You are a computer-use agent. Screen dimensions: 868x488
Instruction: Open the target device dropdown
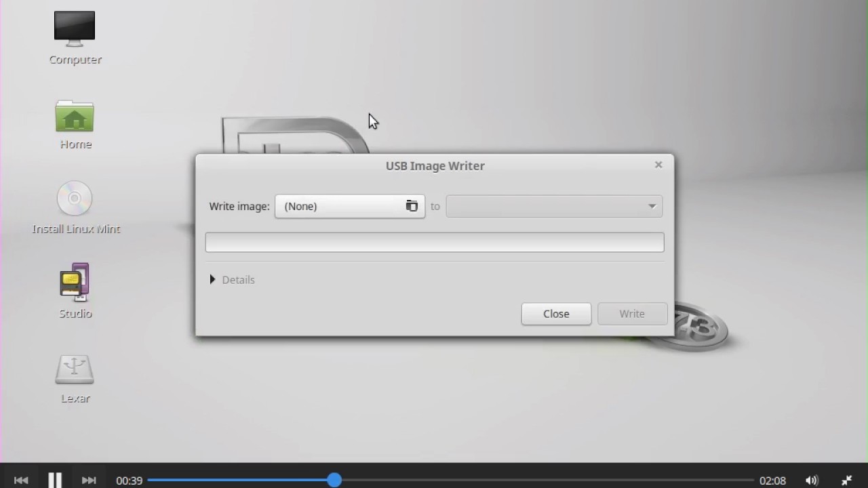[x=554, y=206]
